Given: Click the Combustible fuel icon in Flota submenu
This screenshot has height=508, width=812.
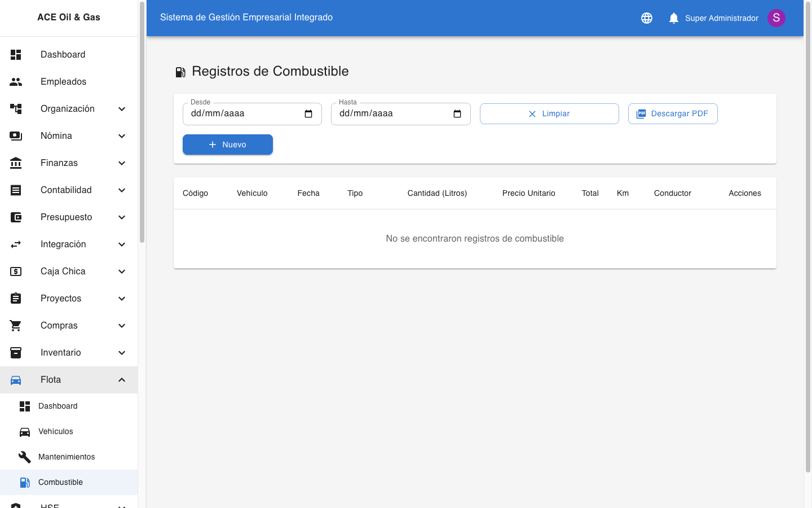Looking at the screenshot, I should tap(25, 482).
